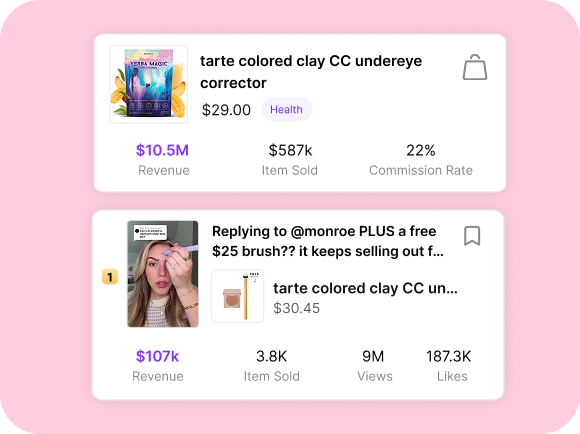Click the 3.8K Item Sold stat
The image size is (580, 434).
point(272,356)
